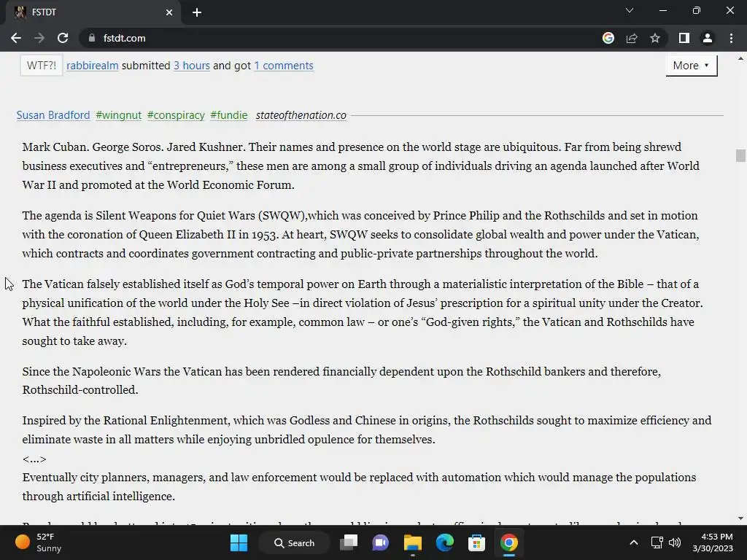Click the '<...>' ellipsis text
747x560 pixels.
point(34,459)
